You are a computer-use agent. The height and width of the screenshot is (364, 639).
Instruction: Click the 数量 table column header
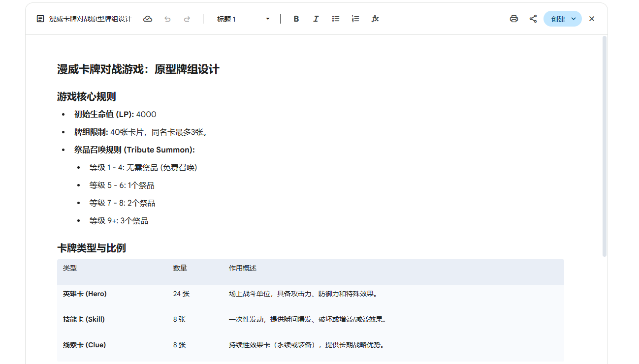[180, 268]
